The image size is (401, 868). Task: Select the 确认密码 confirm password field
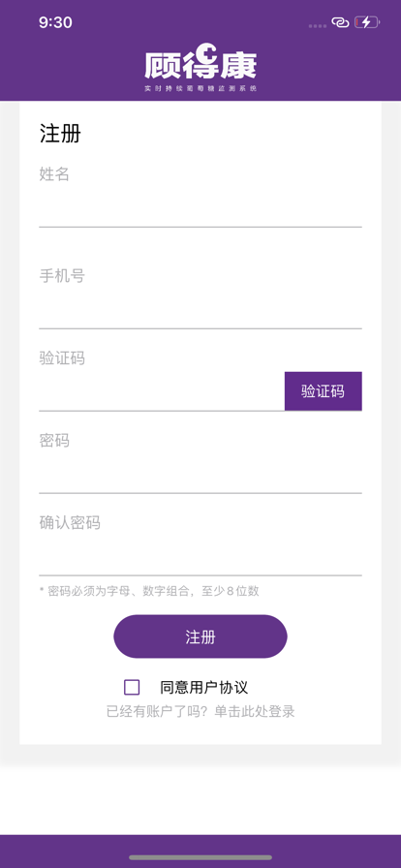click(x=200, y=556)
